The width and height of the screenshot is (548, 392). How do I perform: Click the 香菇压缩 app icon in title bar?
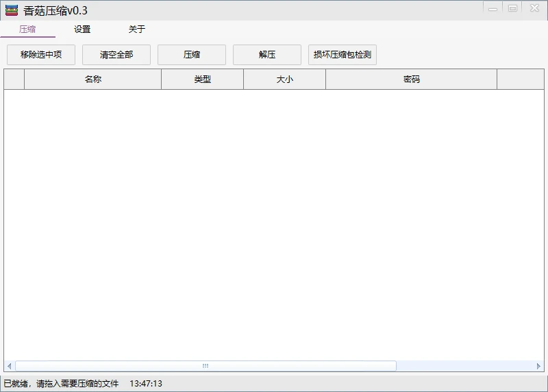pos(12,10)
